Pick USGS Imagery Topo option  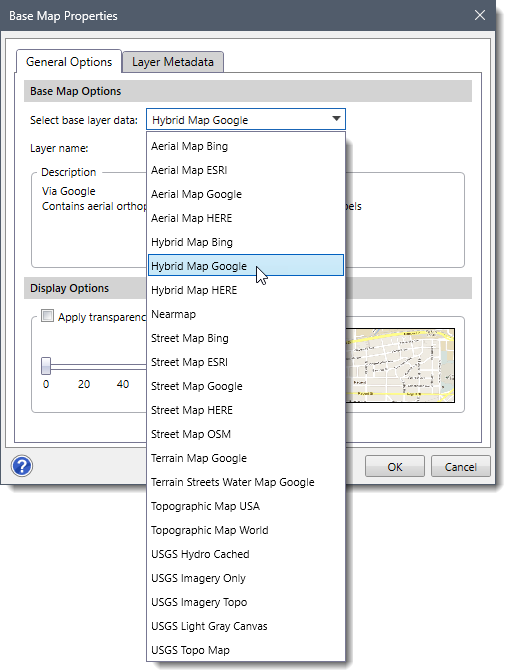(x=246, y=602)
